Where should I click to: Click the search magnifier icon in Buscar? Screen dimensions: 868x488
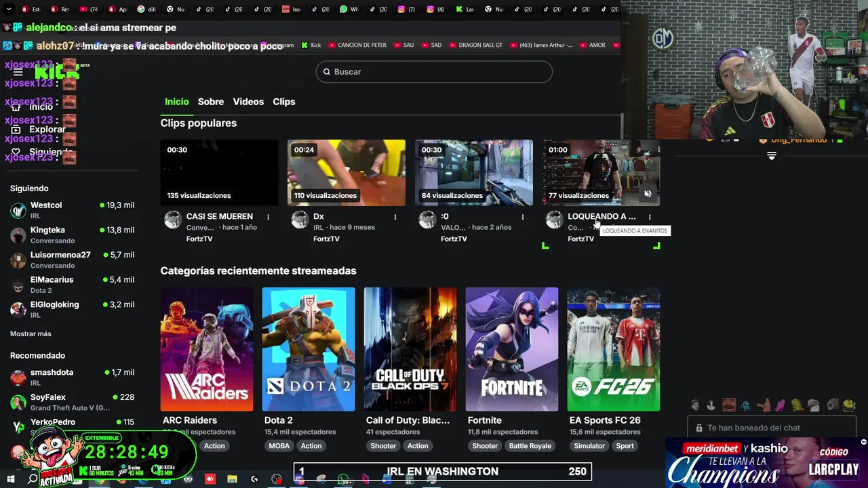[x=327, y=72]
